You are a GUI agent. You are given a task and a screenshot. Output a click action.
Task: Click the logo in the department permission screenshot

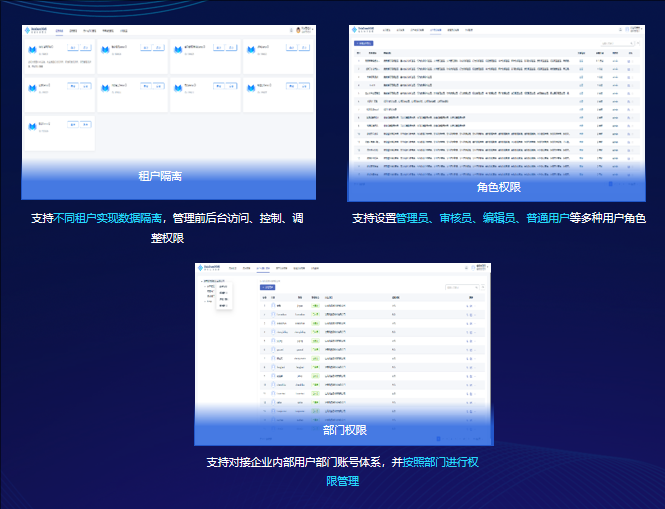click(210, 267)
